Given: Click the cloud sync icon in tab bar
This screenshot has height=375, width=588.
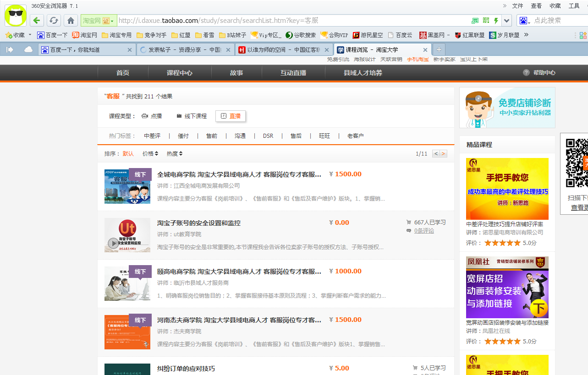Looking at the screenshot, I should coord(28,49).
